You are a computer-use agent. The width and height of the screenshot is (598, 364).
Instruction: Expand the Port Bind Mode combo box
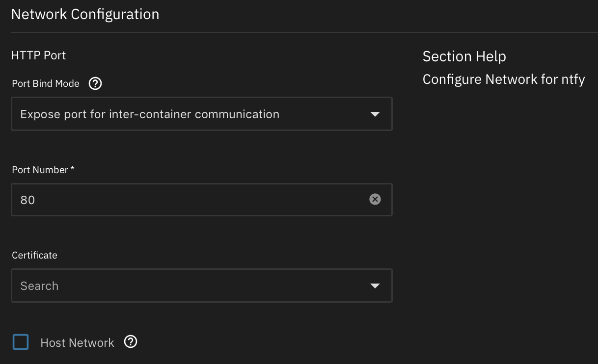point(202,114)
